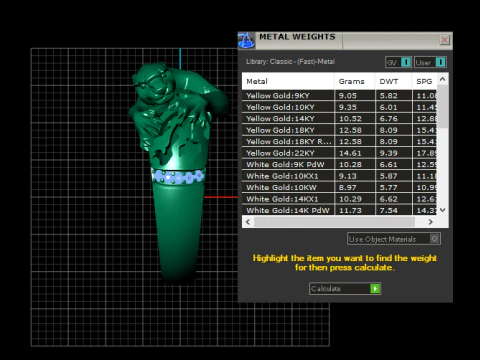The height and width of the screenshot is (360, 480).
Task: Click the 9.13 grams value
Action: click(348, 176)
